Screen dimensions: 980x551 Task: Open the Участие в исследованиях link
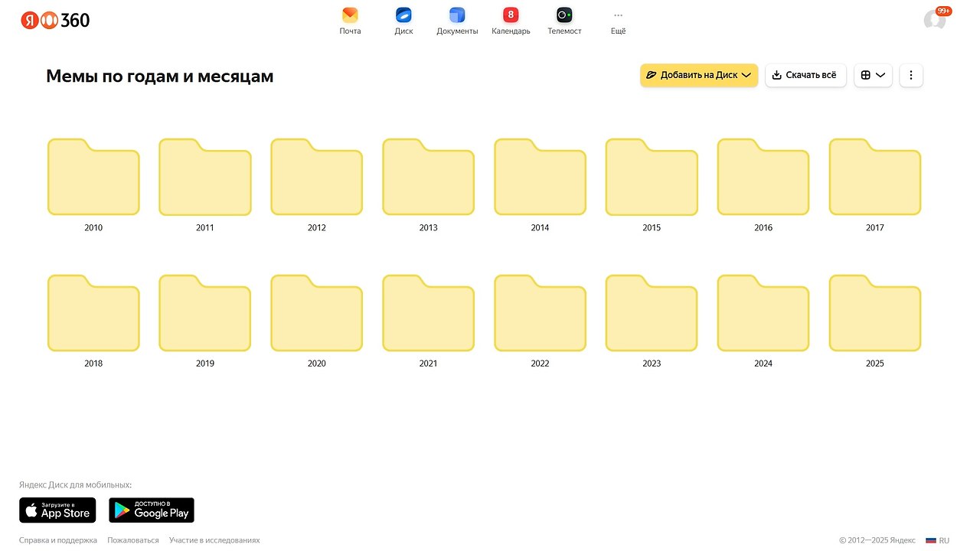click(214, 540)
